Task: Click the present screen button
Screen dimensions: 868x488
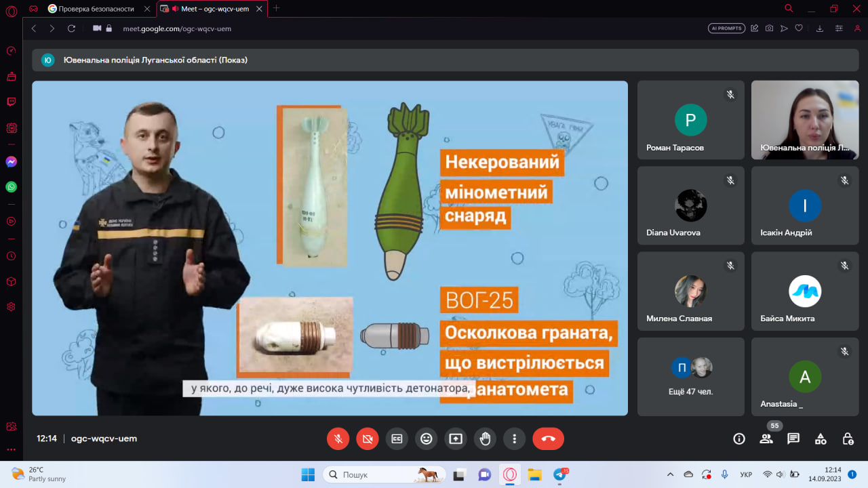Action: (x=456, y=439)
